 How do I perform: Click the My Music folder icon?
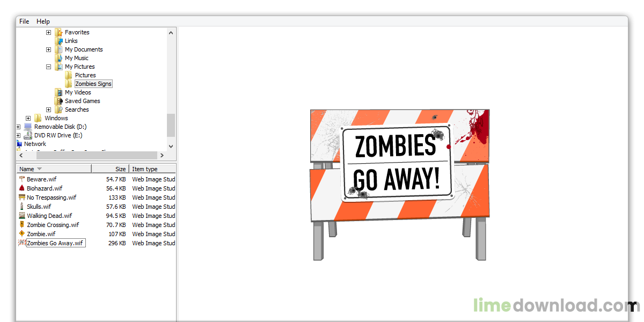[58, 58]
